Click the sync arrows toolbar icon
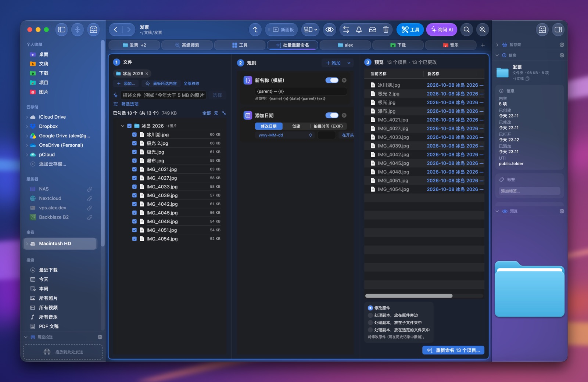The width and height of the screenshot is (588, 382). coord(346,30)
